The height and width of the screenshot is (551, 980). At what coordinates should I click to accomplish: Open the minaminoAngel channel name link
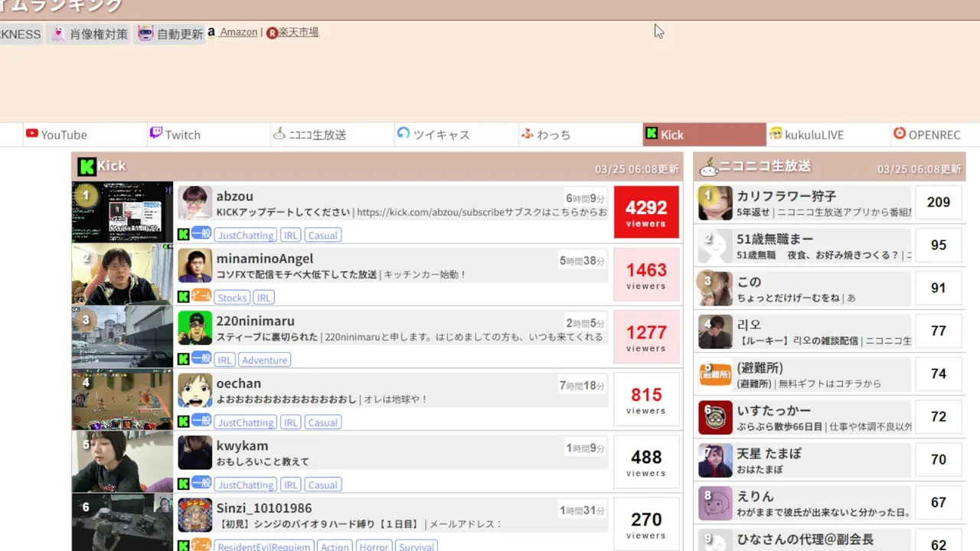coord(265,259)
